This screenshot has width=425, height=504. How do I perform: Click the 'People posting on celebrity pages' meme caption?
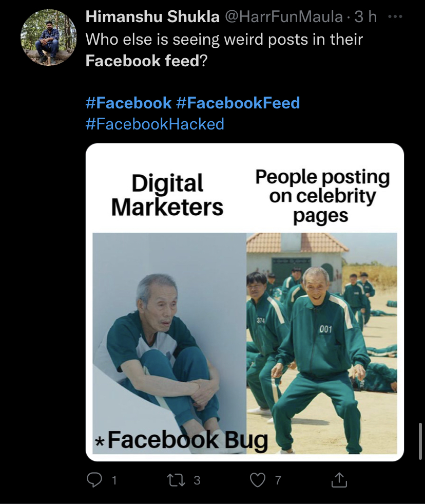322,196
